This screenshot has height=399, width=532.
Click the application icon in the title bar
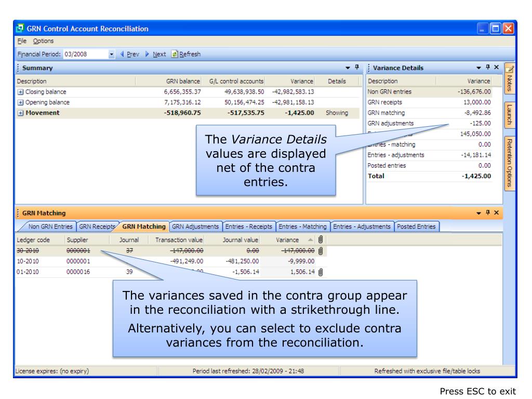point(20,28)
